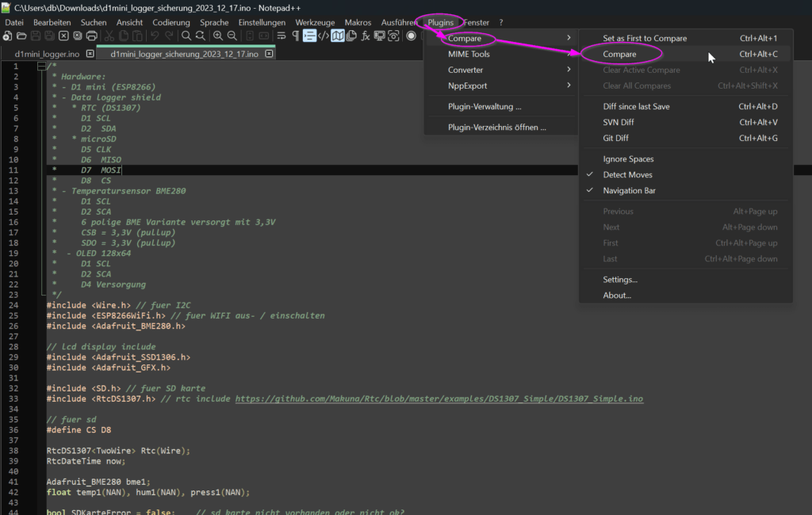Open Plugin-Verwaltung from the Plugins menu
The width and height of the screenshot is (812, 515).
[501, 107]
